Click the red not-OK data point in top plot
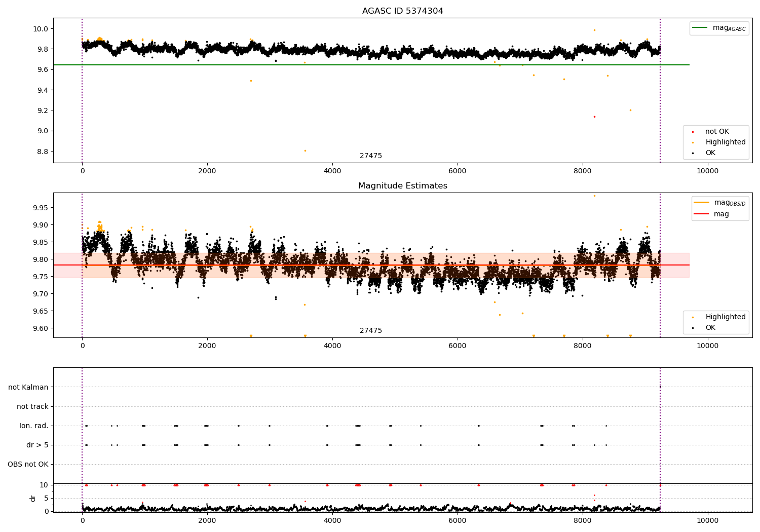This screenshot has height=532, width=760. click(594, 117)
